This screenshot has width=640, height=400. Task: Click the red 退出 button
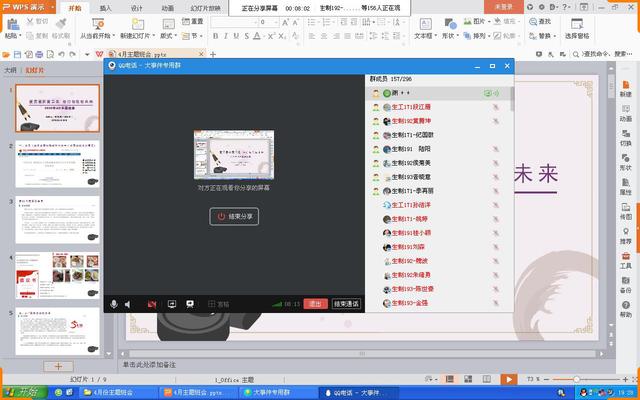pos(316,303)
